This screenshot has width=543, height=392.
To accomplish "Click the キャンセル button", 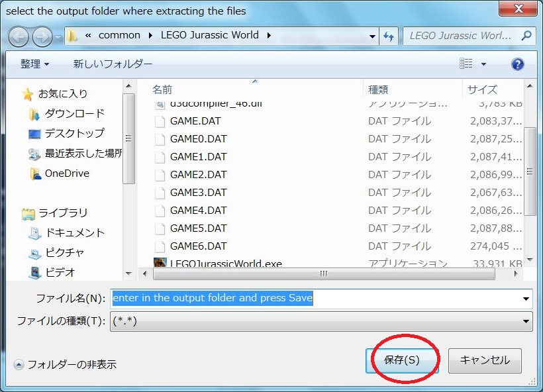I will click(485, 360).
